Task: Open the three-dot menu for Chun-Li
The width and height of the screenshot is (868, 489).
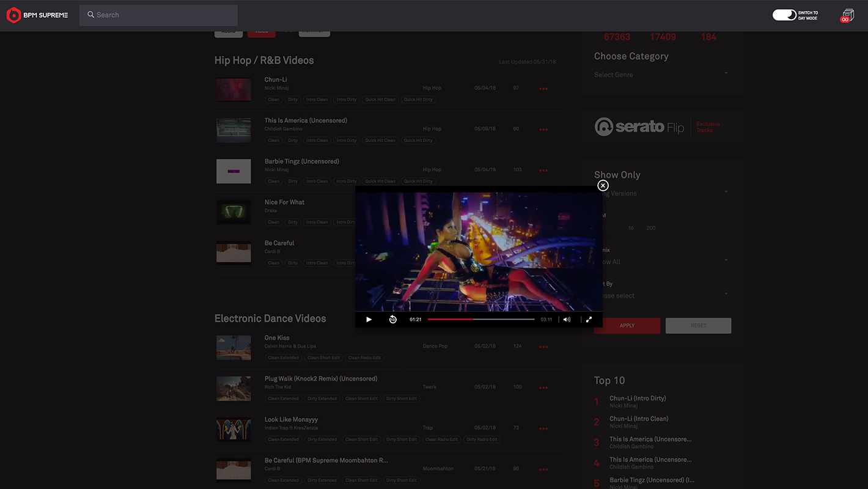Action: [x=543, y=89]
